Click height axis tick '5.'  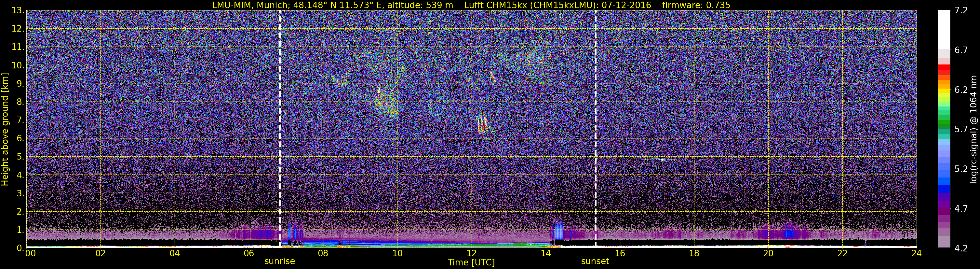pyautogui.click(x=20, y=157)
